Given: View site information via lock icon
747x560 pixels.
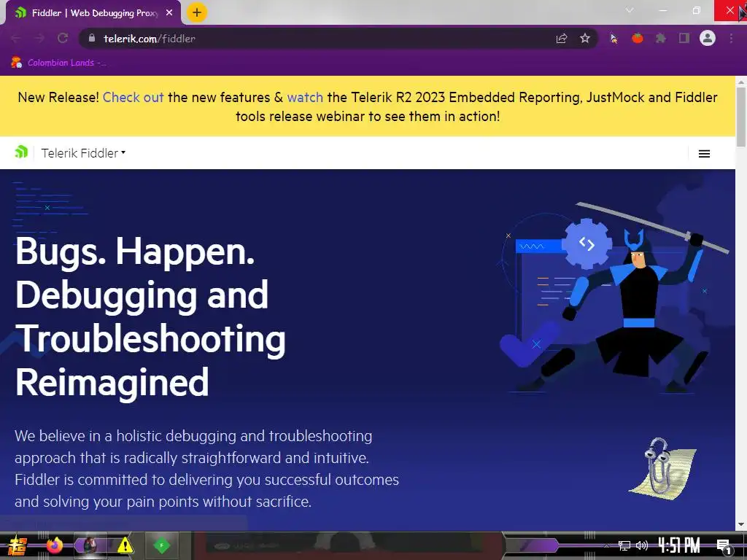Looking at the screenshot, I should (x=92, y=38).
